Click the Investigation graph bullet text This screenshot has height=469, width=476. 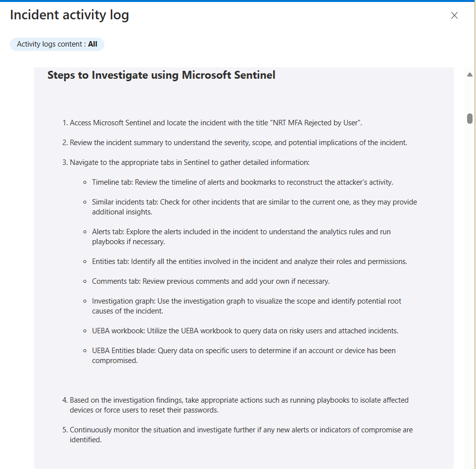click(246, 306)
